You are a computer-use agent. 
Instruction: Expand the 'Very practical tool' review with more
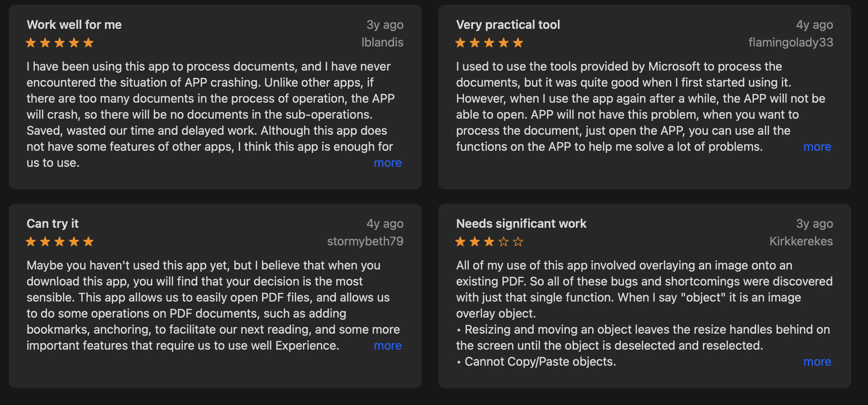[x=817, y=147]
